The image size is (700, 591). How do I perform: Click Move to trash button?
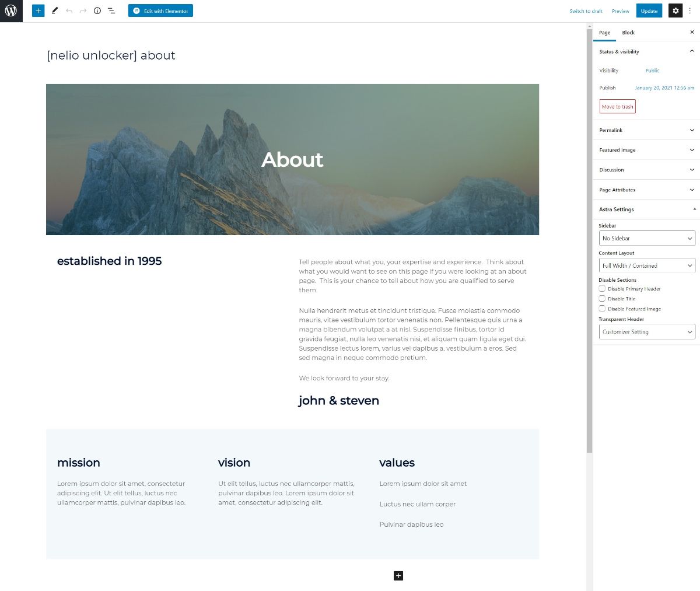[x=617, y=107]
